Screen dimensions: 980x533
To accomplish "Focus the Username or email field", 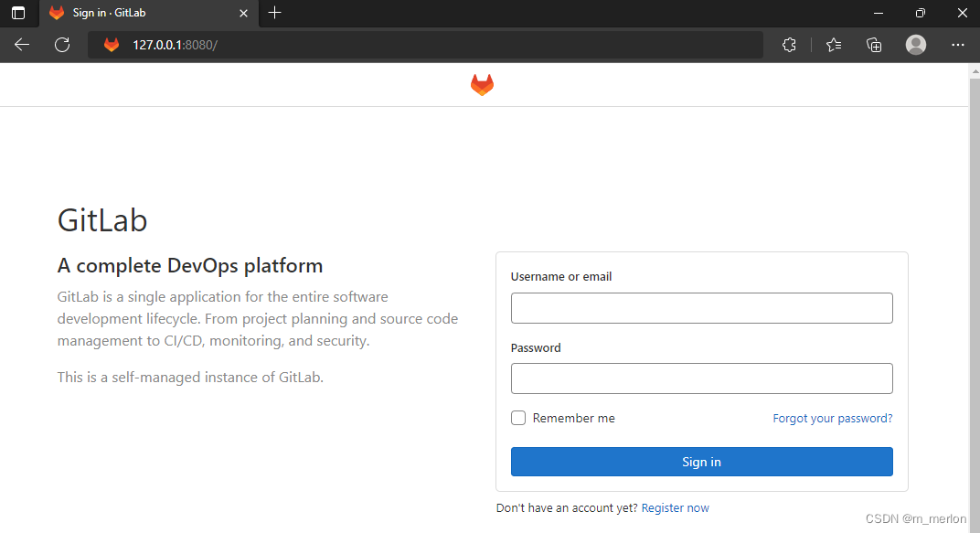I will pos(701,308).
